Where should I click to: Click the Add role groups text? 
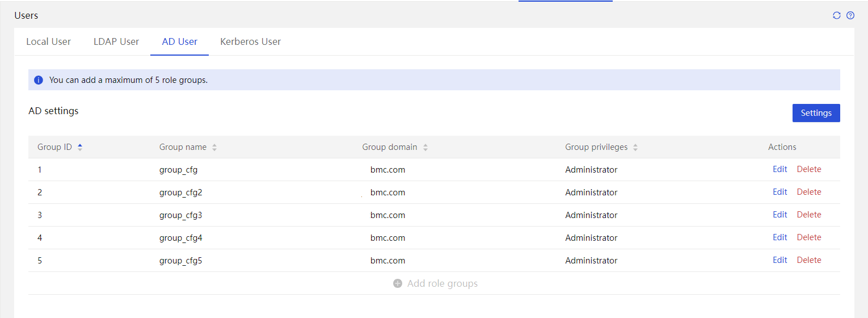pos(443,283)
